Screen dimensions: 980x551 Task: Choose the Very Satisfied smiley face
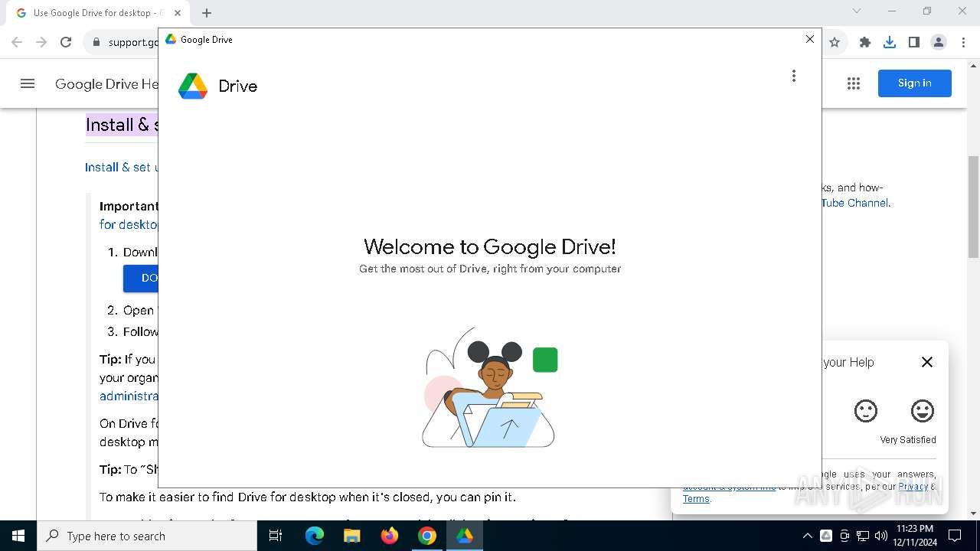[x=923, y=411]
